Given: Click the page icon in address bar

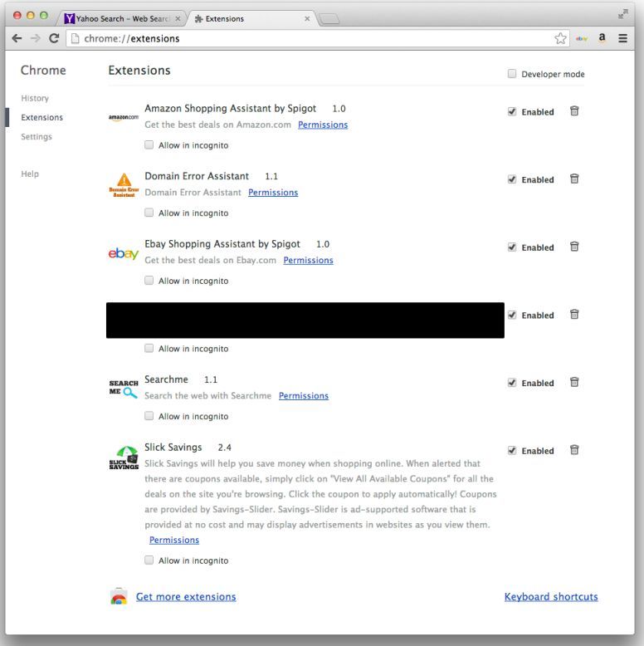Looking at the screenshot, I should 75,38.
